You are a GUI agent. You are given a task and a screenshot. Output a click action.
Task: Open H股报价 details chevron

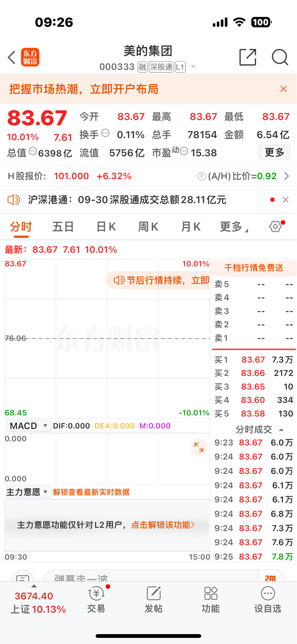tap(287, 176)
